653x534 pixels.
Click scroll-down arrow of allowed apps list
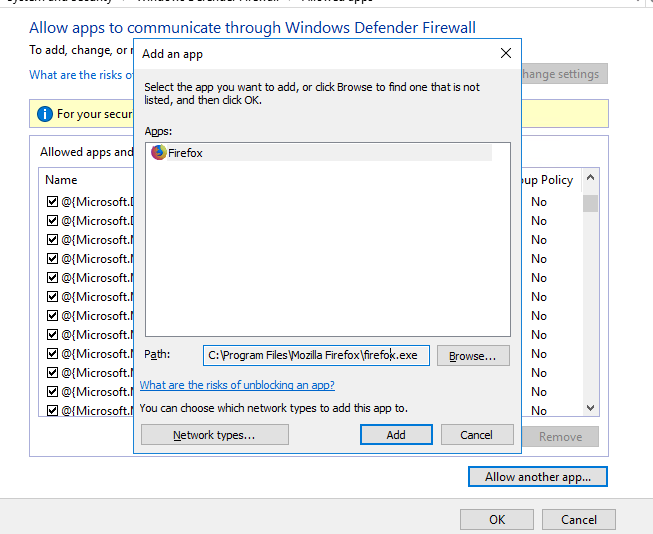click(x=590, y=408)
